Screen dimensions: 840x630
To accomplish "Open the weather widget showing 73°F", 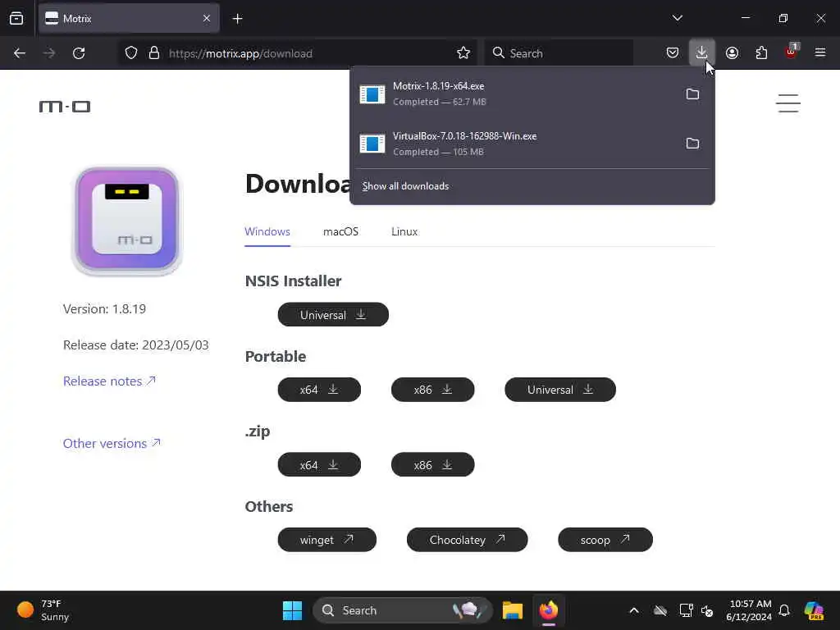I will coord(43,610).
